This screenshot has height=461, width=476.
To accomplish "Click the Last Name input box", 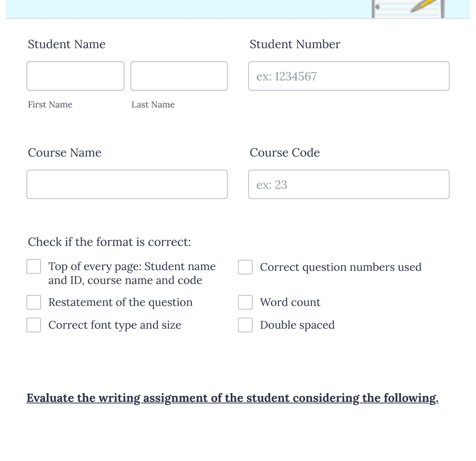I will pos(179,76).
